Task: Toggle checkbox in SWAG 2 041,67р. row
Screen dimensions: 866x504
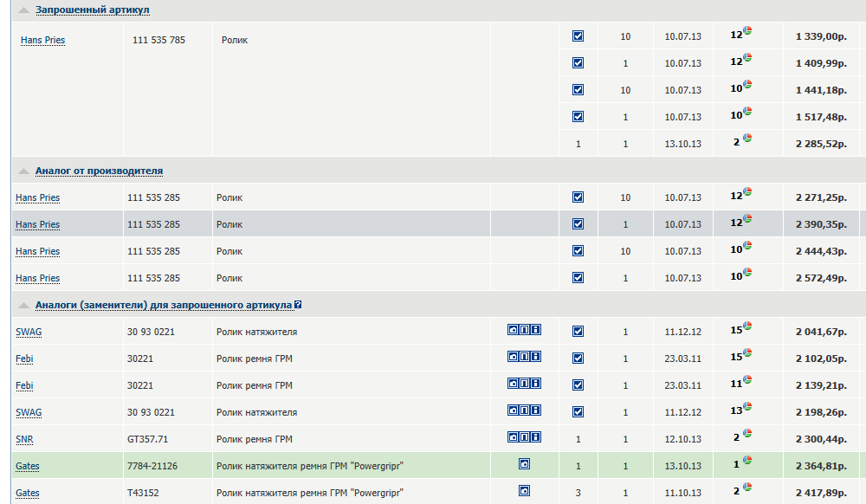Action: coord(578,331)
